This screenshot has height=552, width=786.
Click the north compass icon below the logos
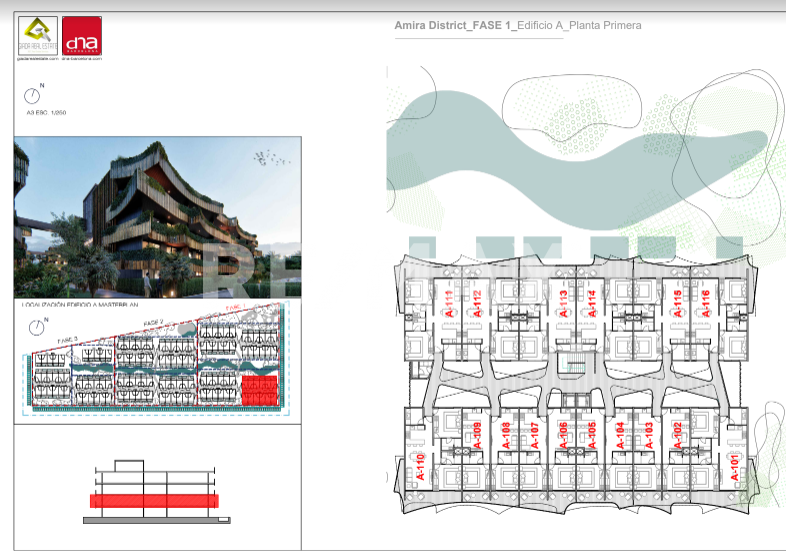click(x=33, y=95)
